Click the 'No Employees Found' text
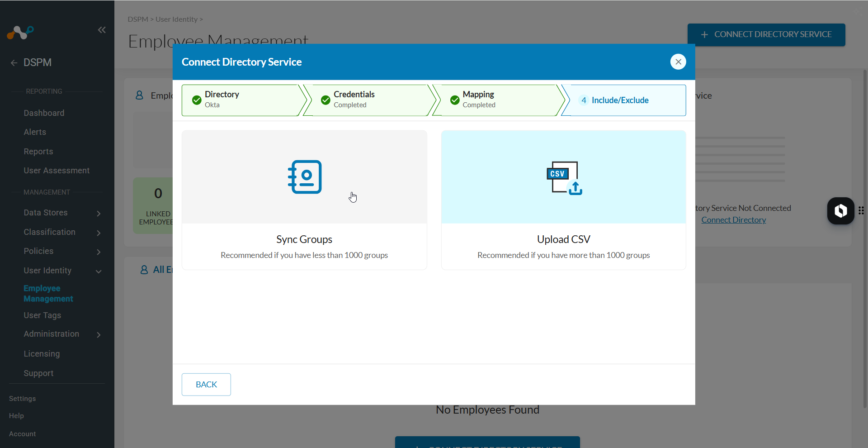868x448 pixels. pos(487,410)
